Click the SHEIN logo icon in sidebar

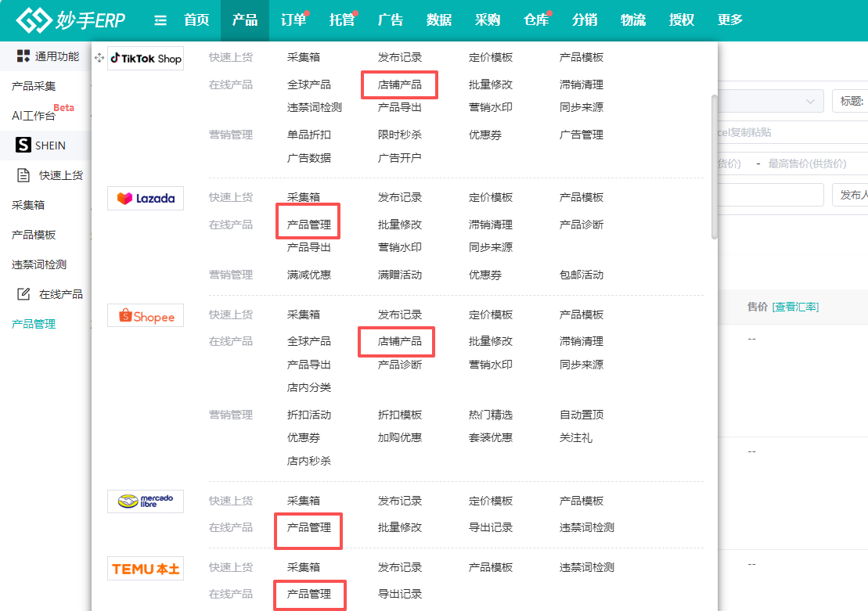[x=23, y=145]
